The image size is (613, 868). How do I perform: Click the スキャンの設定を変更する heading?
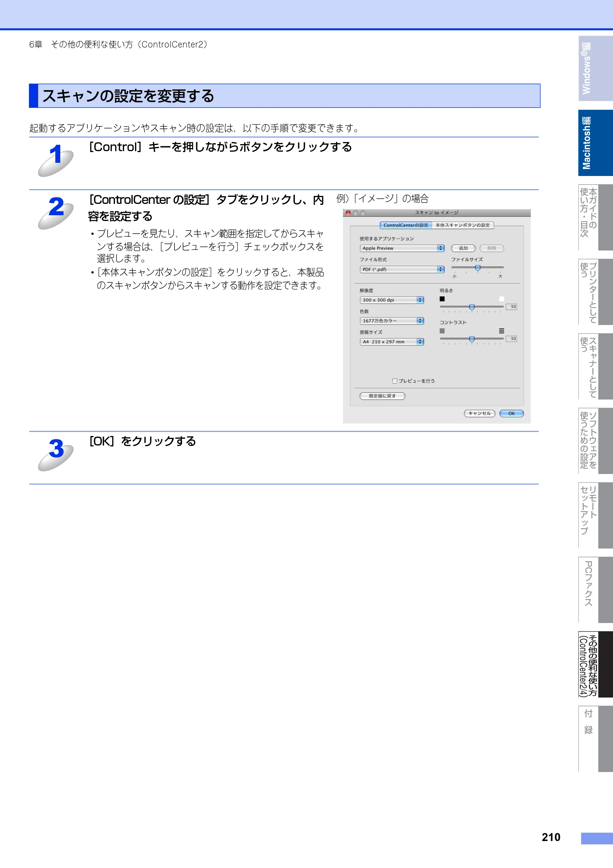(128, 96)
